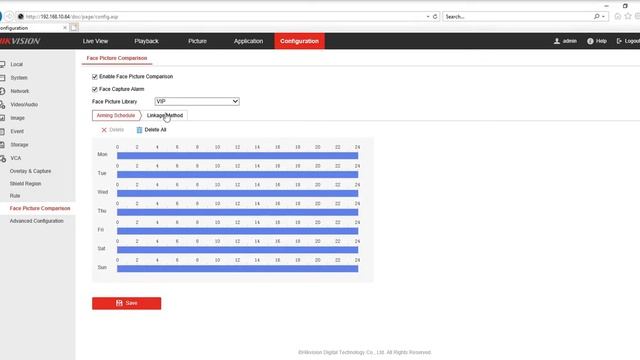Toggle Face Capture Alarm checkbox
The image size is (640, 360).
click(95, 89)
